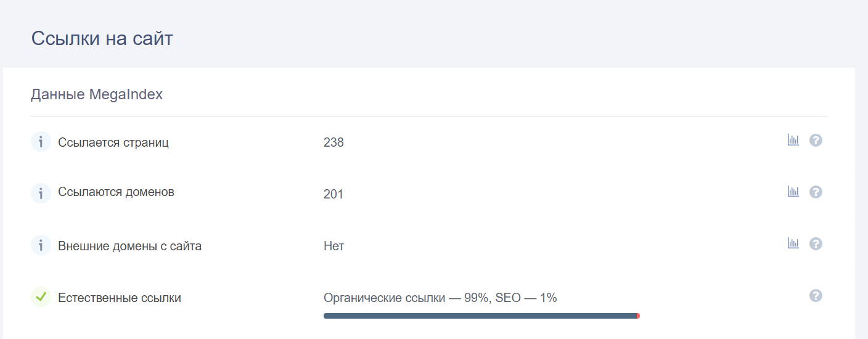The image size is (868, 339).
Task: Click the Органические ссылки — 99% text
Action: click(x=406, y=298)
